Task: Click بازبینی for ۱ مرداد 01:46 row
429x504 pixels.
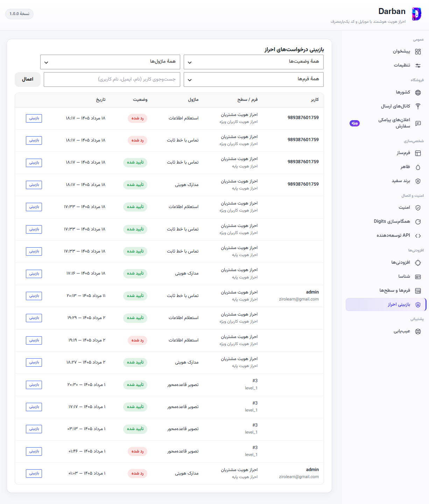Action: pos(34,451)
